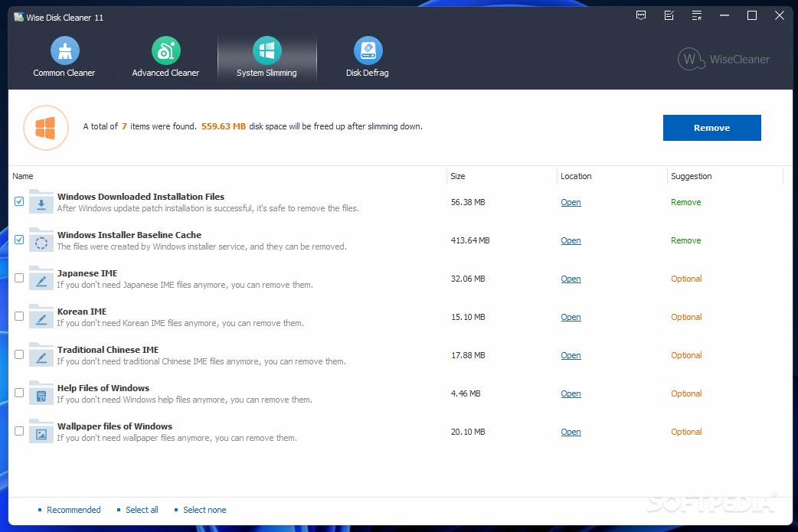
Task: Click the Windows Installer Baseline Cache folder icon
Action: [41, 240]
